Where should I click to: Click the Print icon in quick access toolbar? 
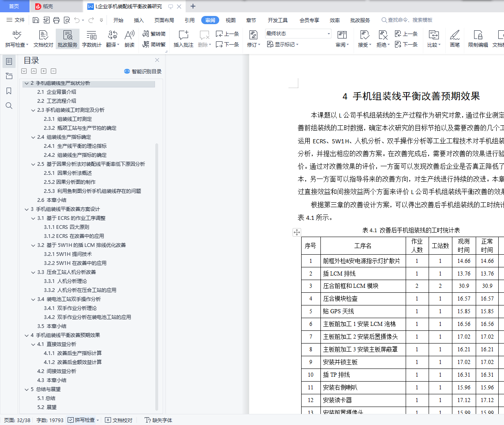[57, 20]
